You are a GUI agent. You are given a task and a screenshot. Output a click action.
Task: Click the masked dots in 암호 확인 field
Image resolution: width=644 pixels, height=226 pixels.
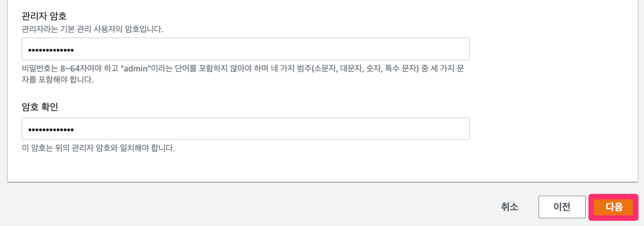51,130
